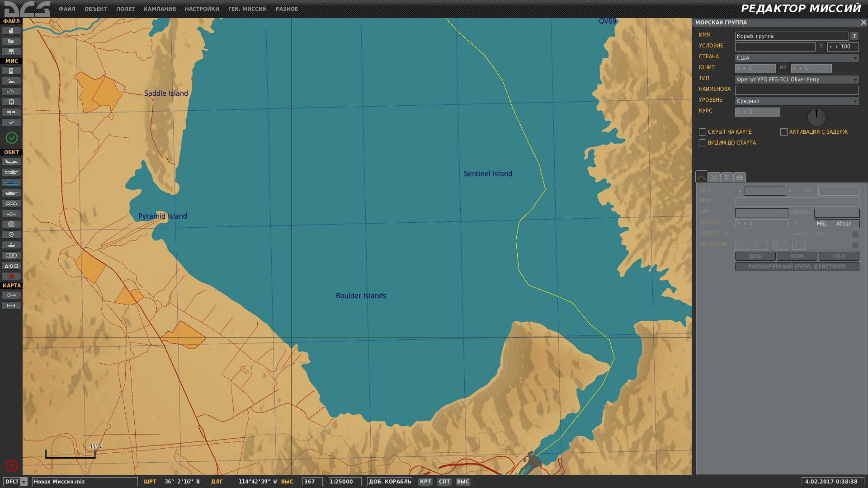Expand the УРОВЕНЬ skill dropdown showing Средний

797,101
